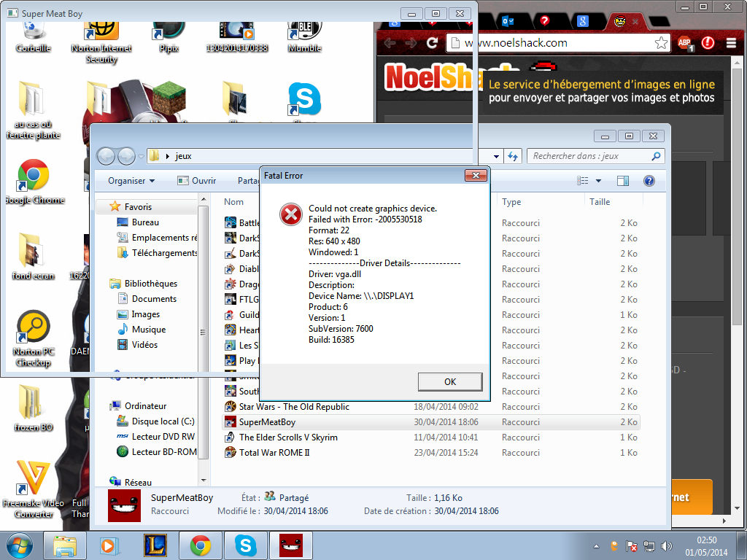Click the Mumble desktop icon
Screen dimensions: 747x560
point(305,37)
